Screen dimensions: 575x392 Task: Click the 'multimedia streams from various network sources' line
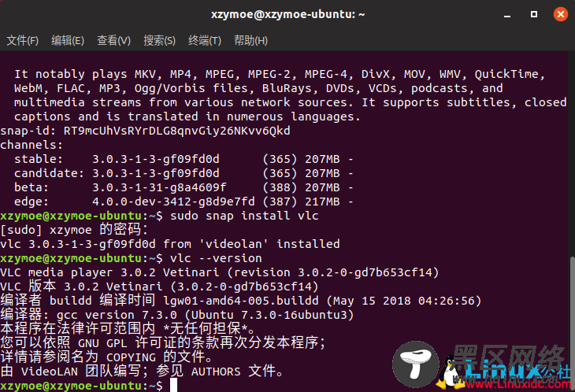(x=291, y=102)
